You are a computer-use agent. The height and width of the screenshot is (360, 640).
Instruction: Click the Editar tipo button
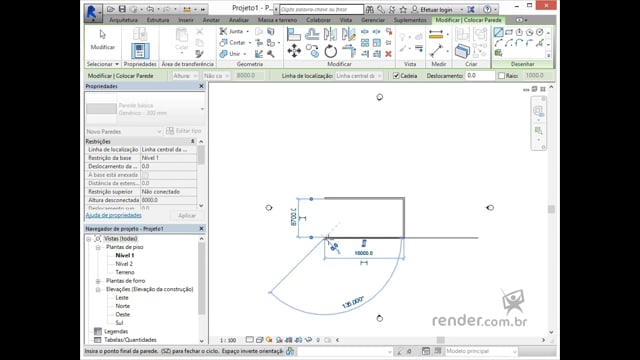(x=184, y=131)
